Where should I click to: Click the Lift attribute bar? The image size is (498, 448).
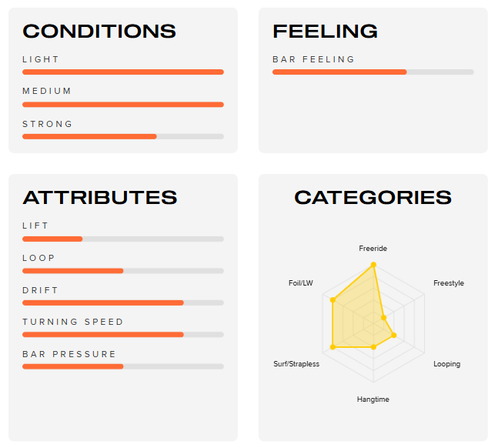pyautogui.click(x=123, y=239)
